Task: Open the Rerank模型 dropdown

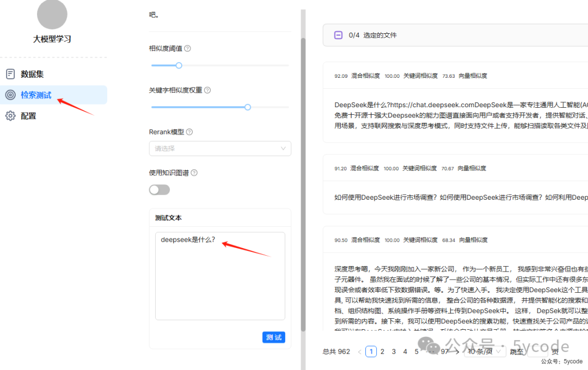Action: pos(220,149)
